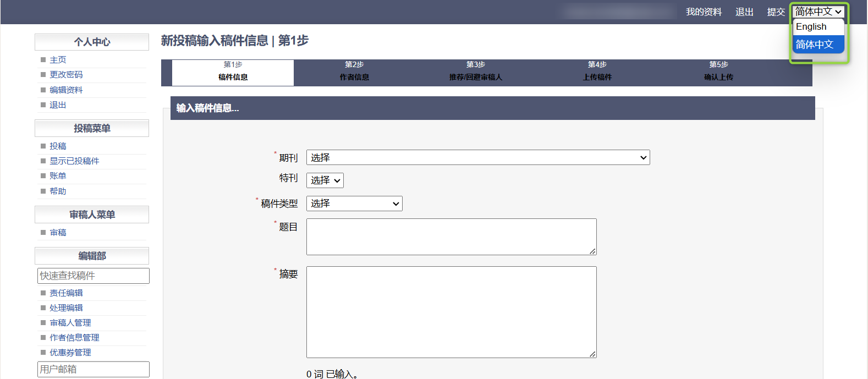Select 第3步 推荐/回避审稿人 tab
This screenshot has width=868, height=379.
[x=475, y=72]
